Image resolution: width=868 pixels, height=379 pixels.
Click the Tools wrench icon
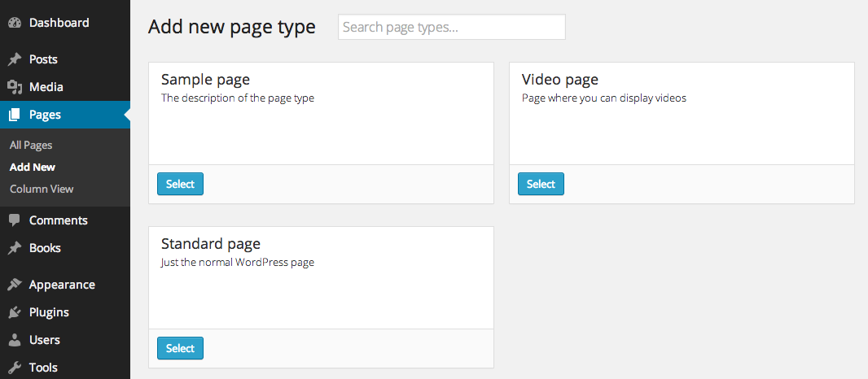pyautogui.click(x=15, y=368)
